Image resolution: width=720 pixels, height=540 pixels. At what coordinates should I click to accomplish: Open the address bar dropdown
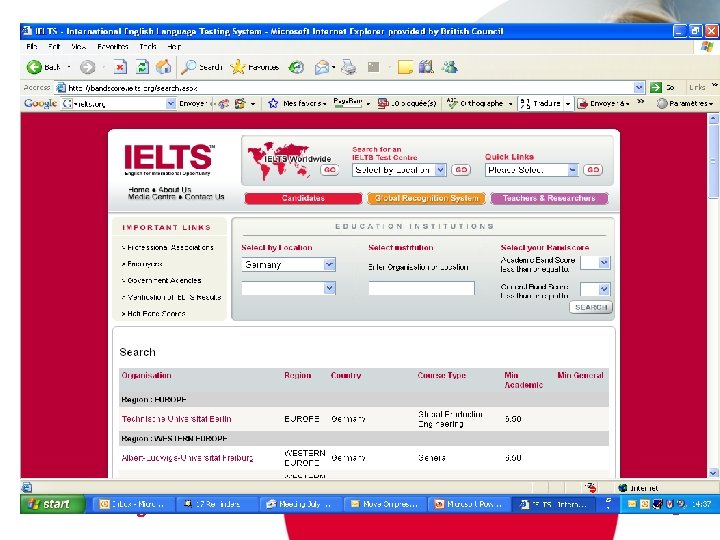point(639,87)
